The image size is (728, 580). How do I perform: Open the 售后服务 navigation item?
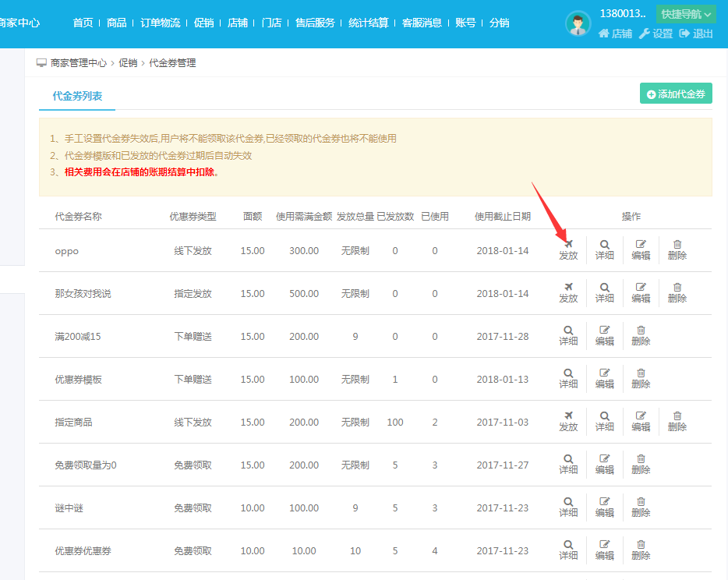[315, 23]
